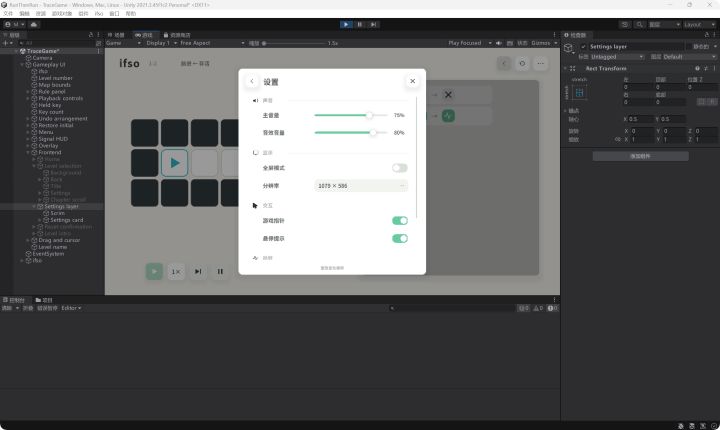Toggle the Console error count filter
Screen dimensions: 720x430
[553, 308]
